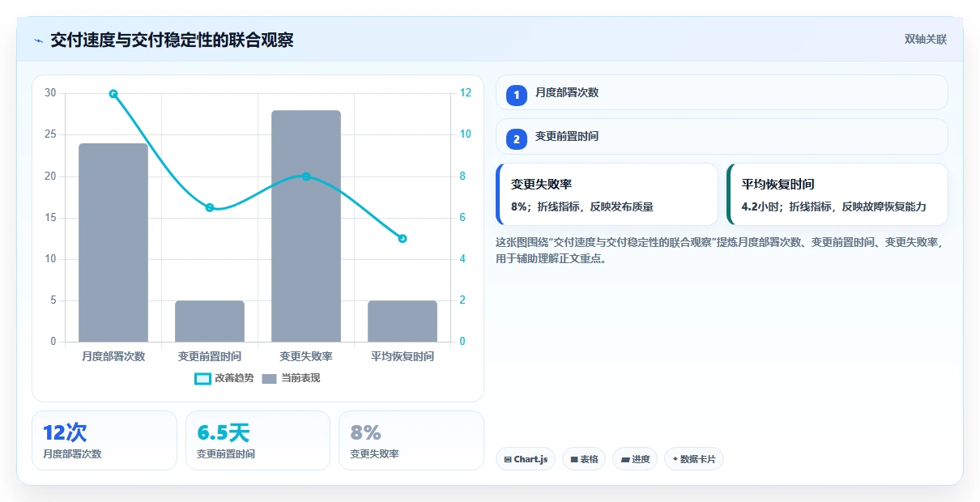Image resolution: width=980 pixels, height=502 pixels.
Task: Click the description paragraph starting 这张图围绕
Action: tap(719, 250)
